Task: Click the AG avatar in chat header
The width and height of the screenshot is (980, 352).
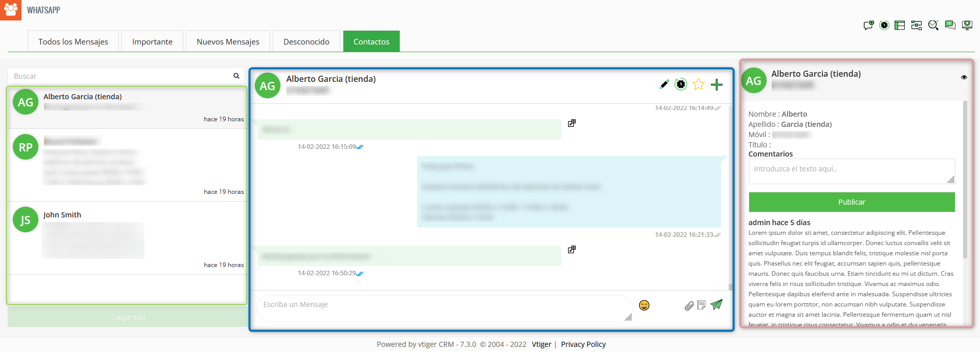Action: pos(268,85)
